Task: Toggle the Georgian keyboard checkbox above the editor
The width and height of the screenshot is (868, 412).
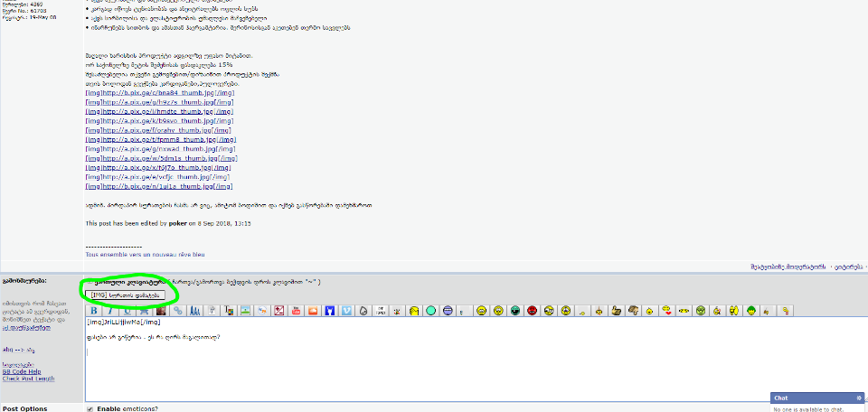Action: [90, 282]
